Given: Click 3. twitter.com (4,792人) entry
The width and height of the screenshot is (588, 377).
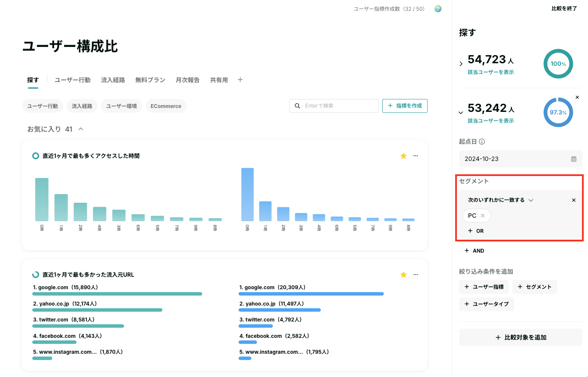Looking at the screenshot, I should (270, 320).
